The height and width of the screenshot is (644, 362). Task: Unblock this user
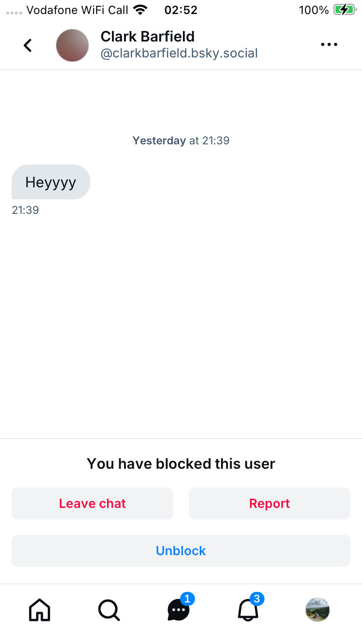pos(181,550)
